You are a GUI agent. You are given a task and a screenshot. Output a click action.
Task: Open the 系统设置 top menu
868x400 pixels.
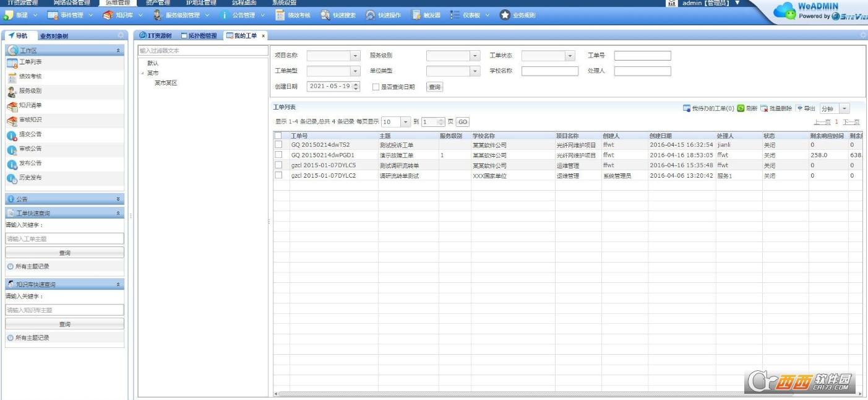(x=284, y=3)
